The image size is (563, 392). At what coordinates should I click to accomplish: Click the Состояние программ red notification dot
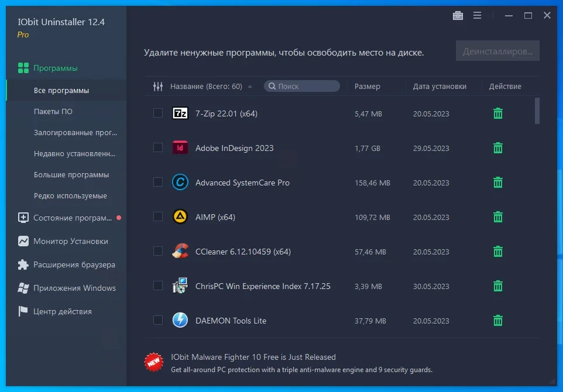119,218
